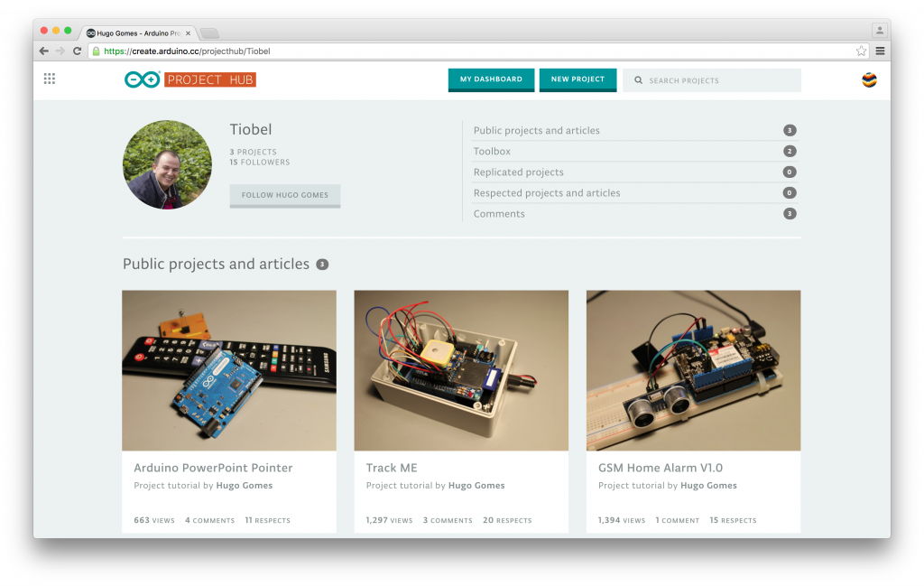Screen dimensions: 924x586
Task: Click the browser forward arrow
Action: (x=60, y=51)
